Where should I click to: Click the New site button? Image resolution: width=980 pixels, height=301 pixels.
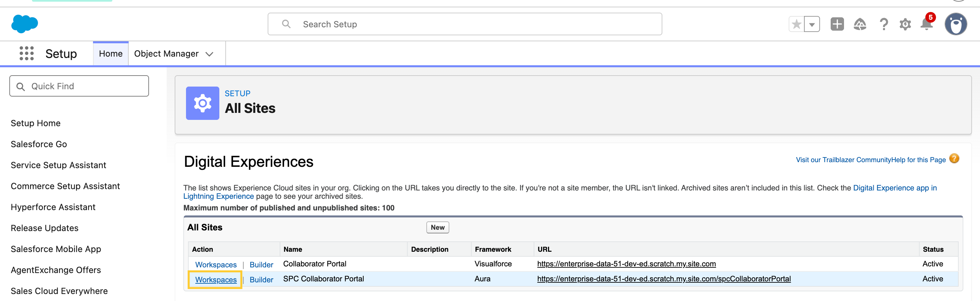(437, 227)
